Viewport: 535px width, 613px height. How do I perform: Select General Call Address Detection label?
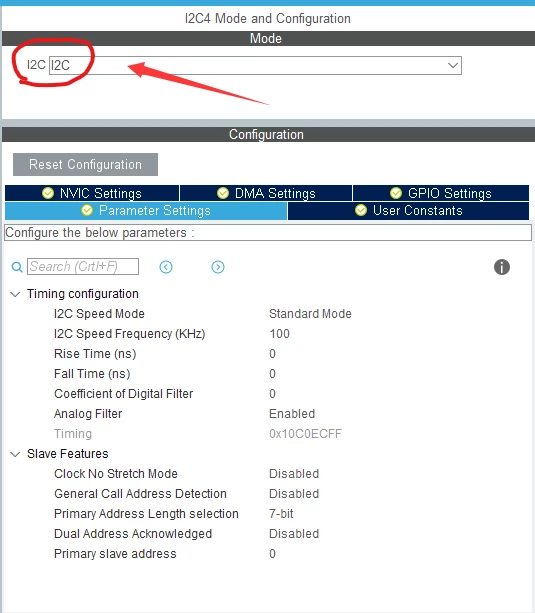coord(140,494)
